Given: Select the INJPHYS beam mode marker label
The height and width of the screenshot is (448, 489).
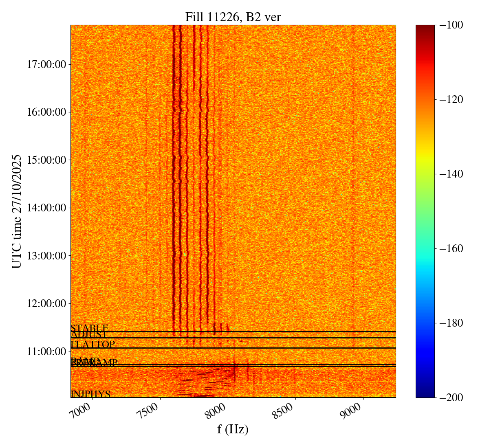Looking at the screenshot, I should pos(90,394).
